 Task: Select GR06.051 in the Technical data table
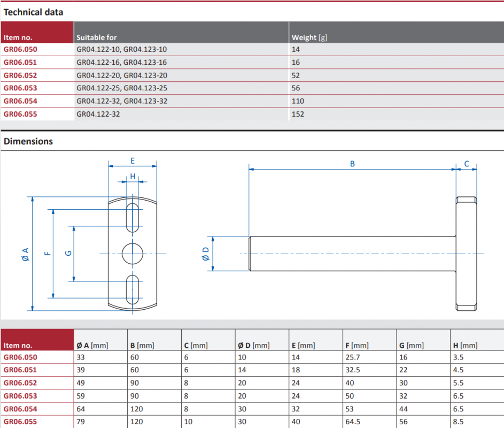pyautogui.click(x=20, y=63)
